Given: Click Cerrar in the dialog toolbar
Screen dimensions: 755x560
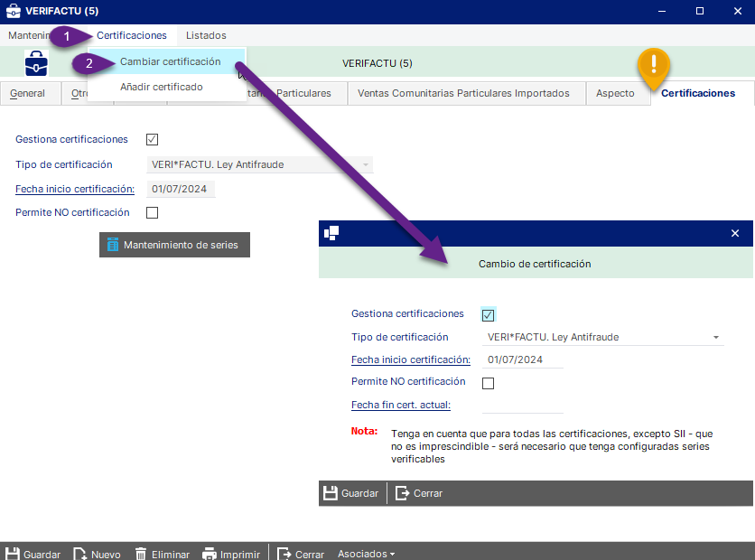Looking at the screenshot, I should [419, 493].
